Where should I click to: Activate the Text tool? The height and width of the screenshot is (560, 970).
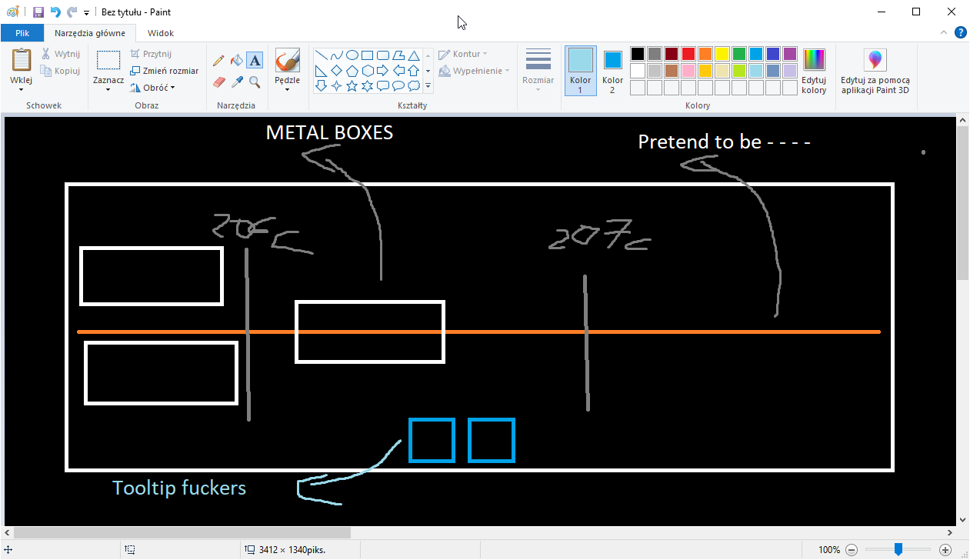[x=255, y=60]
